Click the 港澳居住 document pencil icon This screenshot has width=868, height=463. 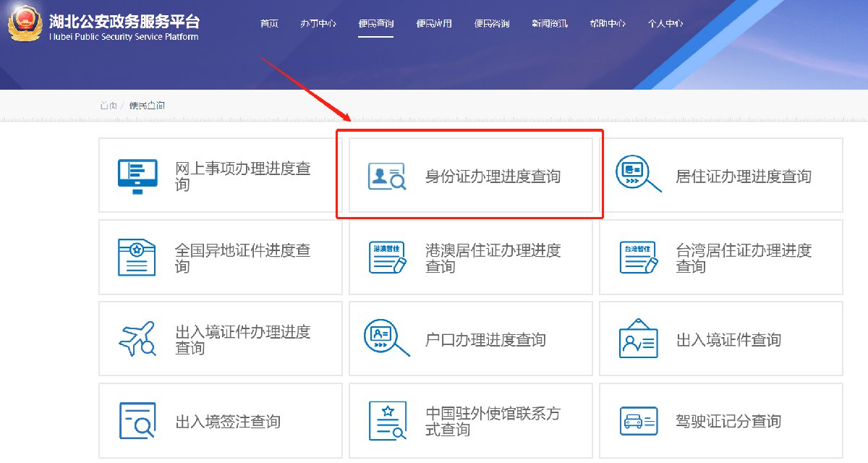(x=387, y=258)
